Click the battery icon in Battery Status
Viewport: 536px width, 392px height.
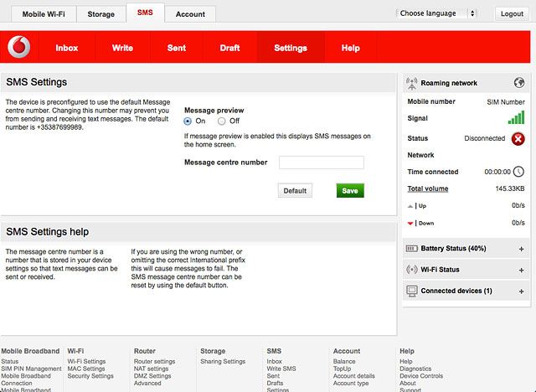[x=411, y=249]
